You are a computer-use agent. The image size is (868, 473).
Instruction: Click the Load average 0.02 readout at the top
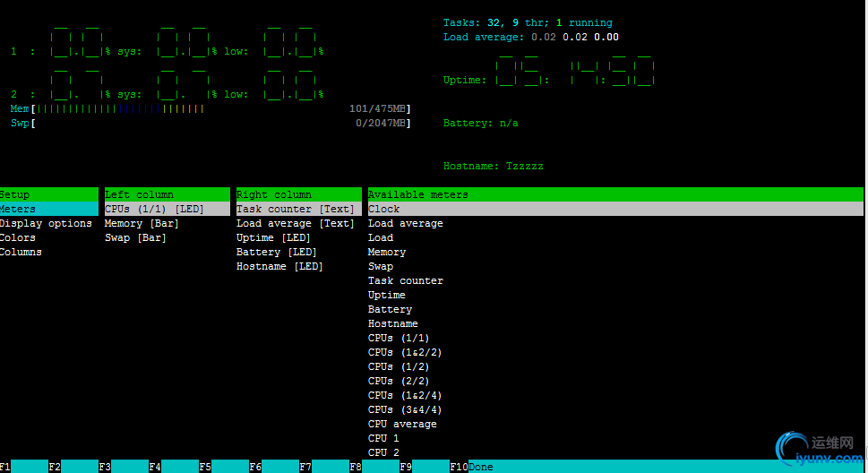pos(531,37)
